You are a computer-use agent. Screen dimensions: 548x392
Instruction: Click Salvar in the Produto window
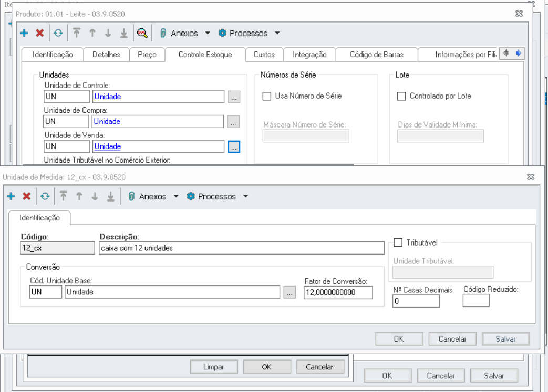(494, 376)
